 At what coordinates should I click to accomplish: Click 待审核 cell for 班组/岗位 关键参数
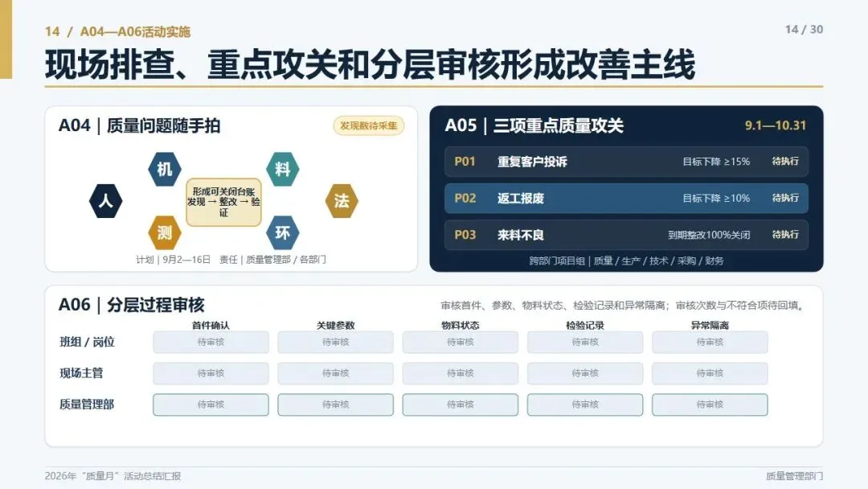pos(335,343)
